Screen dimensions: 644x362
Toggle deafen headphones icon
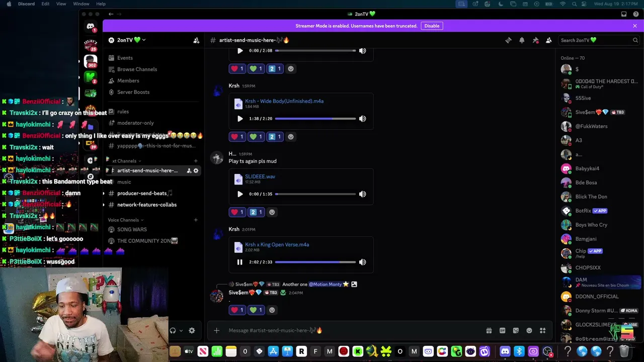173,330
